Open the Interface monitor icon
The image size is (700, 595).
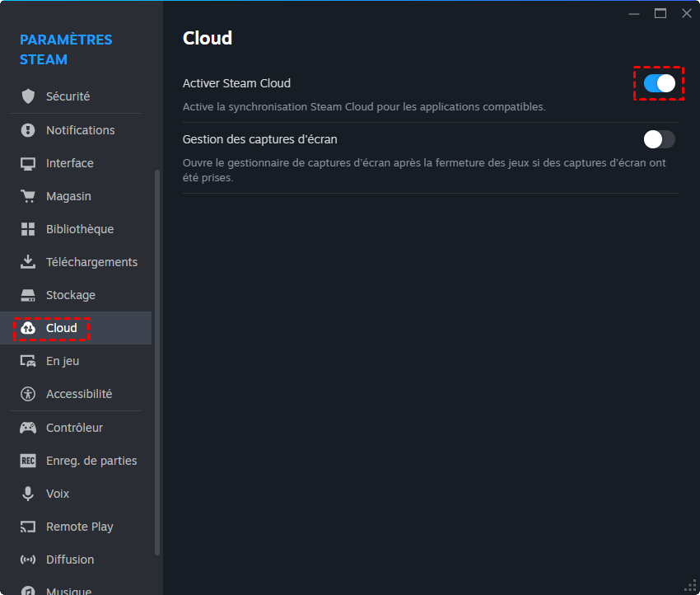click(29, 163)
